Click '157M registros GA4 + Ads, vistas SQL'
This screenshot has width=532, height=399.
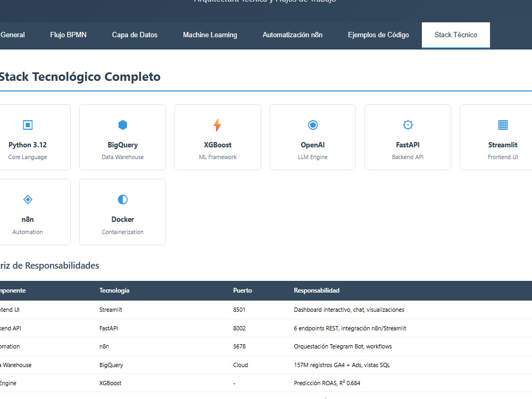[342, 365]
